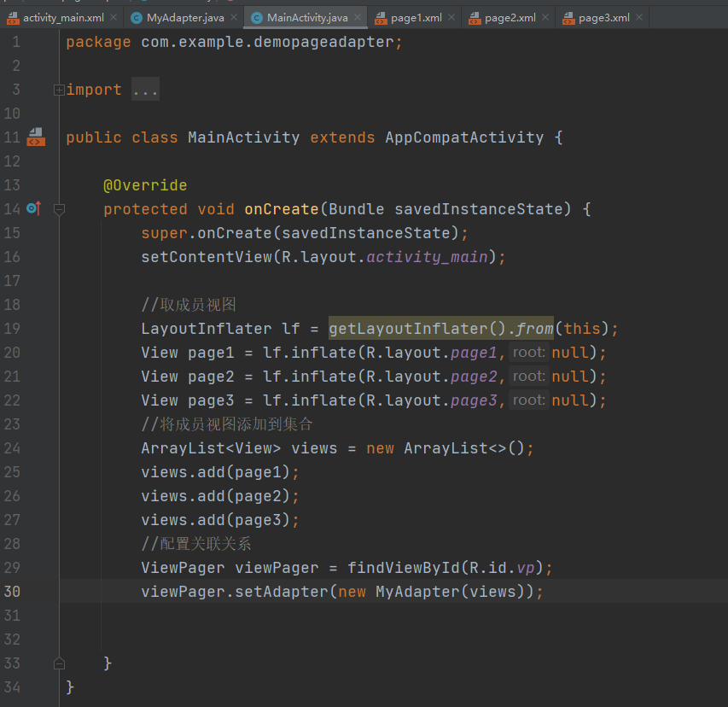
Task: Click the activity_main reference in setContentView
Action: [427, 257]
